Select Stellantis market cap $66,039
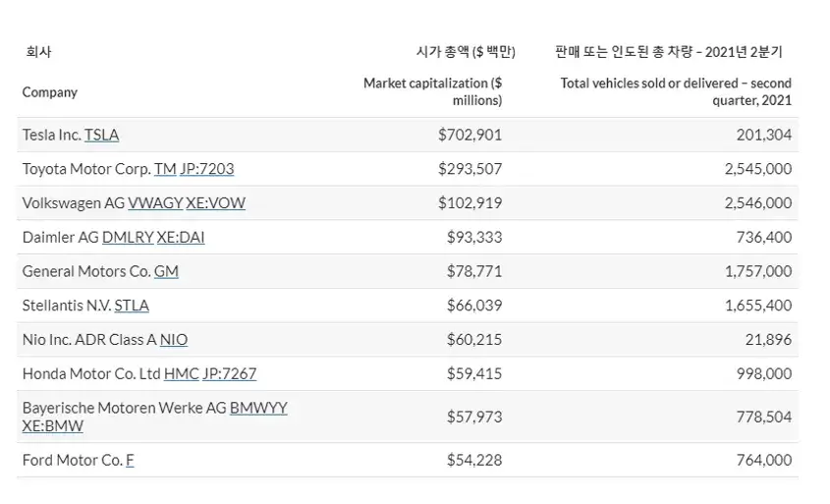 tap(474, 306)
